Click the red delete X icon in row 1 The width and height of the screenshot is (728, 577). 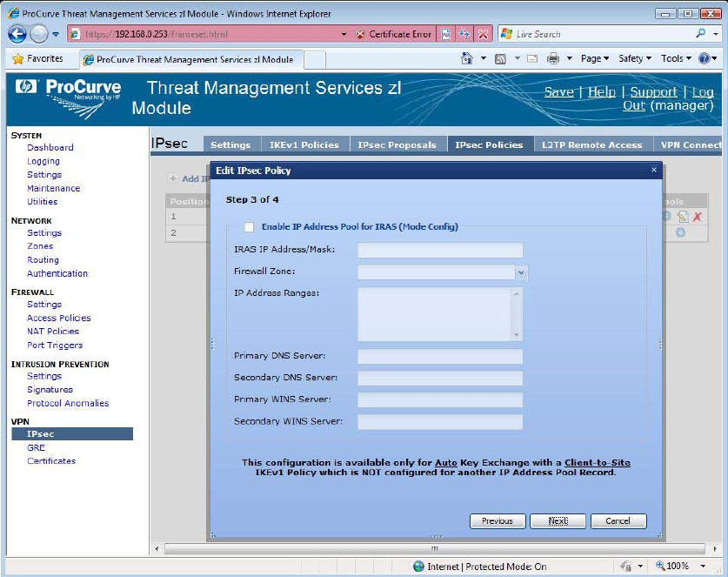[x=698, y=217]
